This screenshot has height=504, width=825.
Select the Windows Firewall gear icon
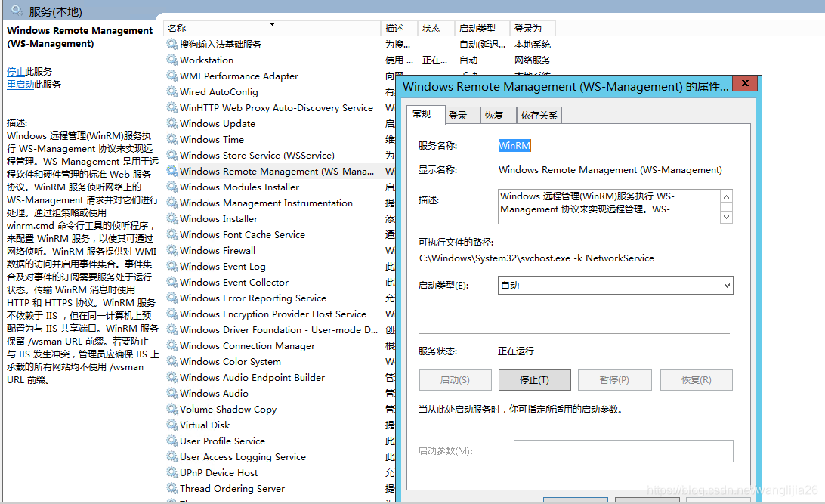tap(172, 250)
